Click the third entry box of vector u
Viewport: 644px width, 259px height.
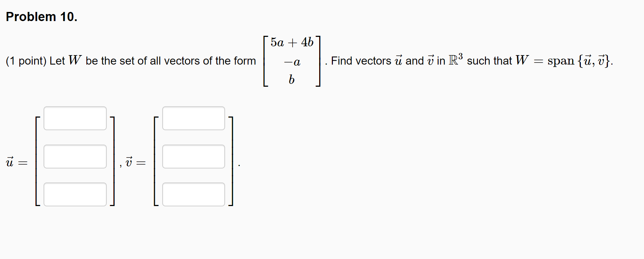tap(75, 194)
